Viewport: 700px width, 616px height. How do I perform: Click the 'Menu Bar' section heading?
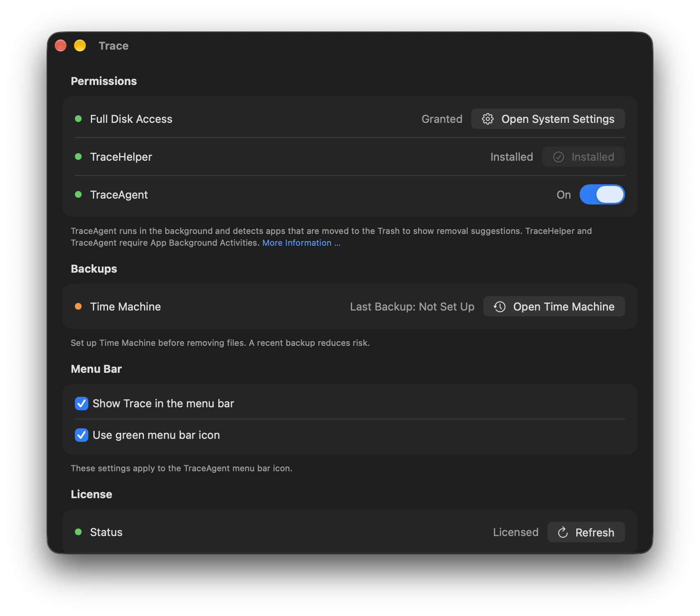click(x=96, y=369)
